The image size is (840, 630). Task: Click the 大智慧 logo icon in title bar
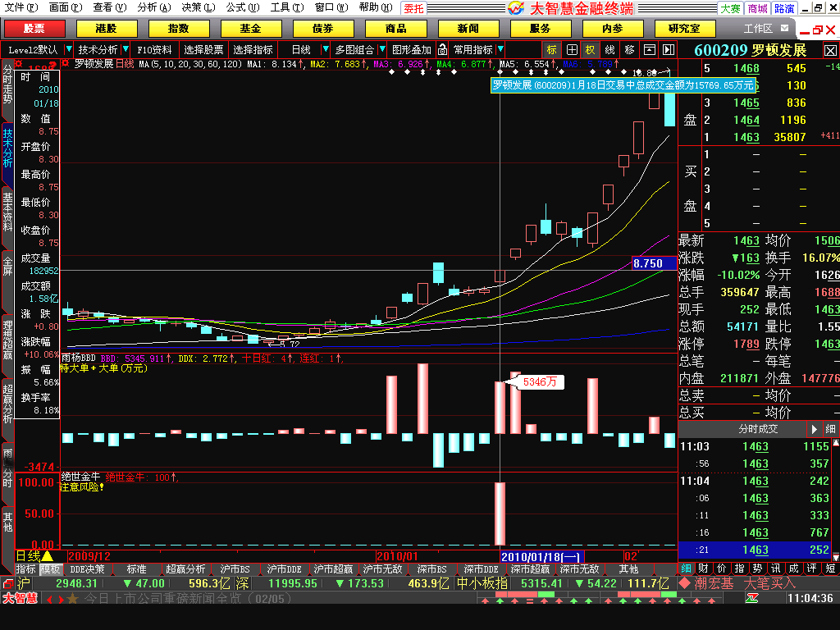(x=516, y=8)
